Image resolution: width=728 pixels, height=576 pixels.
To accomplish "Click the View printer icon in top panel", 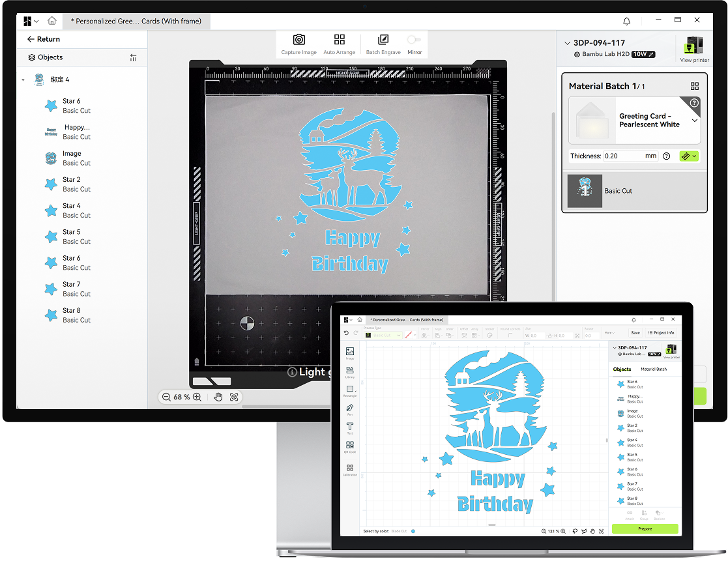I will (694, 46).
